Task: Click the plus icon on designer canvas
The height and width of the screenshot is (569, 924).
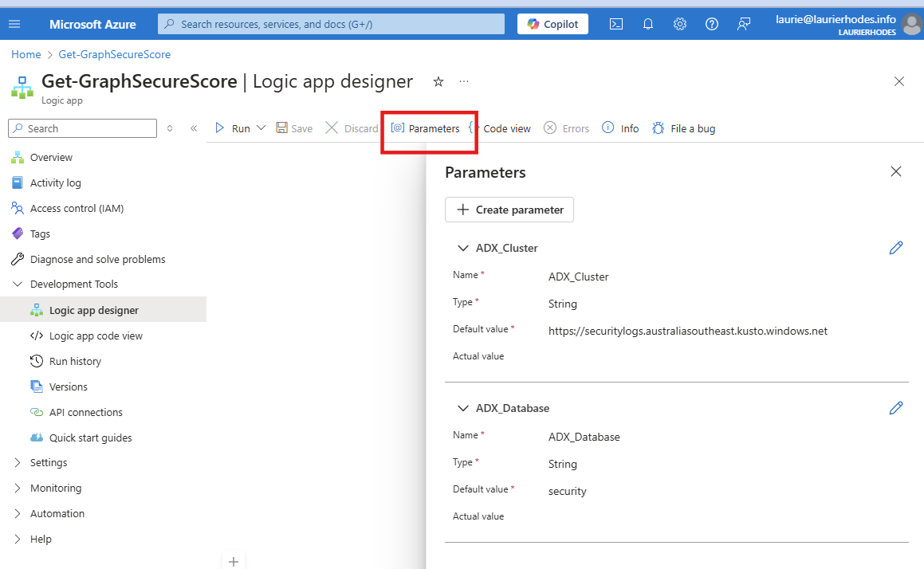Action: click(x=234, y=561)
